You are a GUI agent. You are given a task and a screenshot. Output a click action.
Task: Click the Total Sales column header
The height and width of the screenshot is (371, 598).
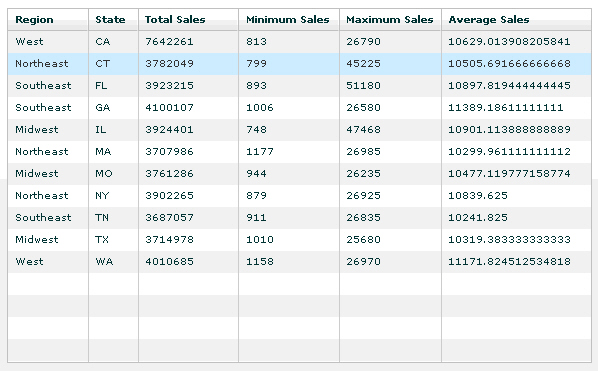188,19
